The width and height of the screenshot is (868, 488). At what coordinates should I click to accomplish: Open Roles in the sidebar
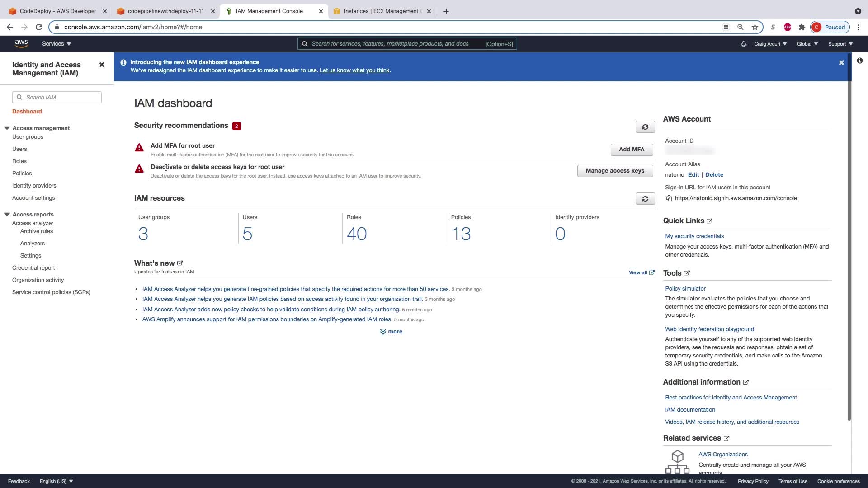coord(19,161)
